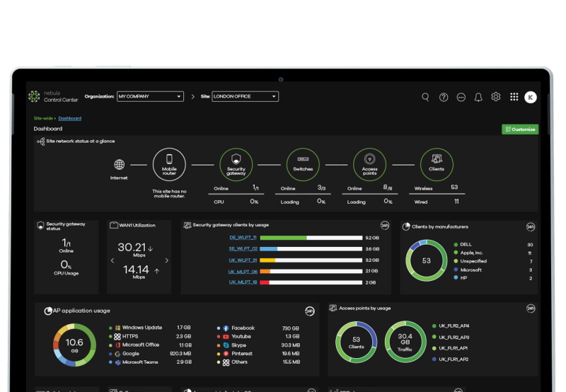Click next arrow in WAN1 Utilization

(166, 260)
